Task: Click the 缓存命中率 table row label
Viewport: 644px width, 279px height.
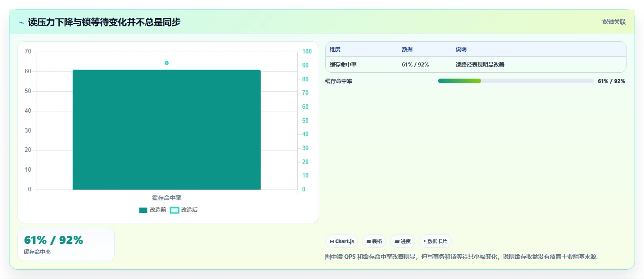Action: pyautogui.click(x=343, y=65)
